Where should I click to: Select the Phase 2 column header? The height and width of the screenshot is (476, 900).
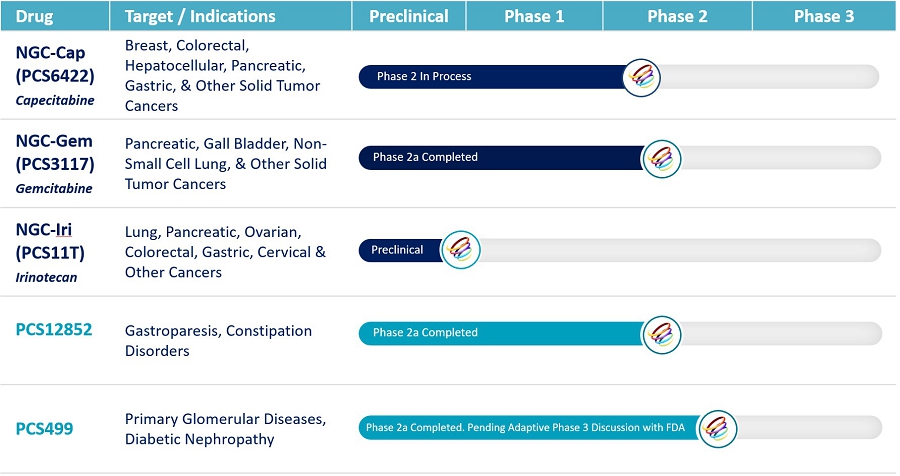point(677,16)
